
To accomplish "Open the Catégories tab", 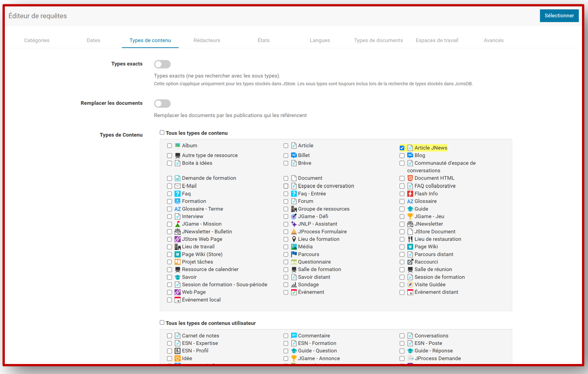I will tap(37, 40).
